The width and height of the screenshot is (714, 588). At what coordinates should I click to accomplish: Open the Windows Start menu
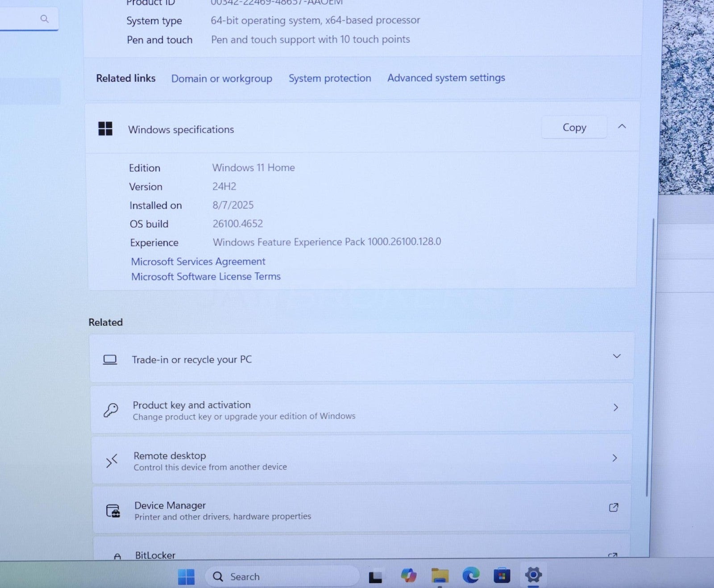coord(186,576)
